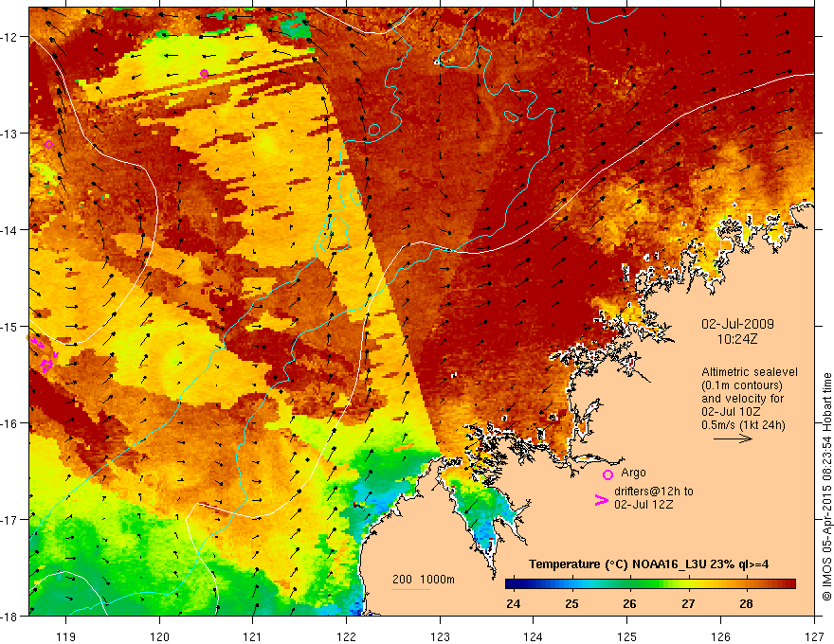Click the '02-Jul-2009' date label
This screenshot has height=644, width=834.
point(737,324)
